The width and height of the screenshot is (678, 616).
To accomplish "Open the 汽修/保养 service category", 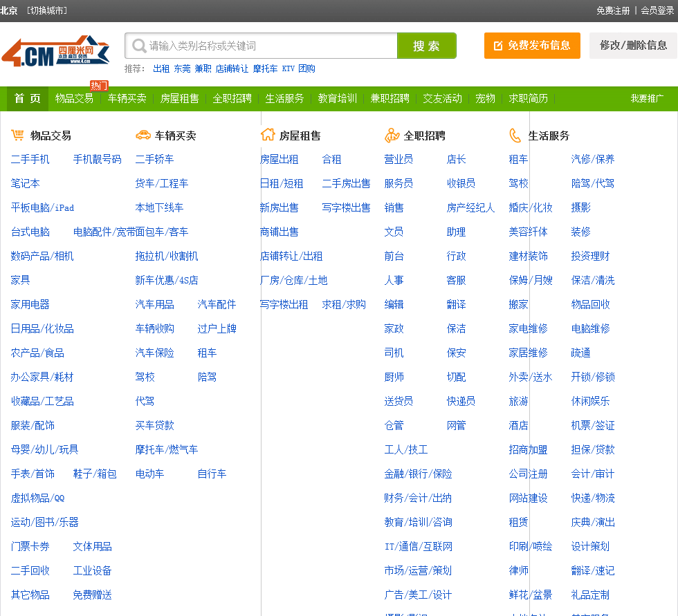I will pyautogui.click(x=593, y=160).
